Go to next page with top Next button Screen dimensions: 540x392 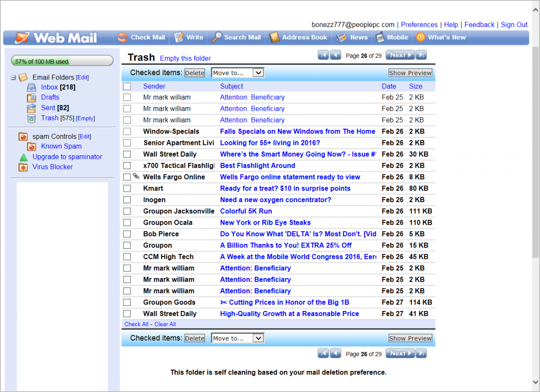[x=400, y=55]
